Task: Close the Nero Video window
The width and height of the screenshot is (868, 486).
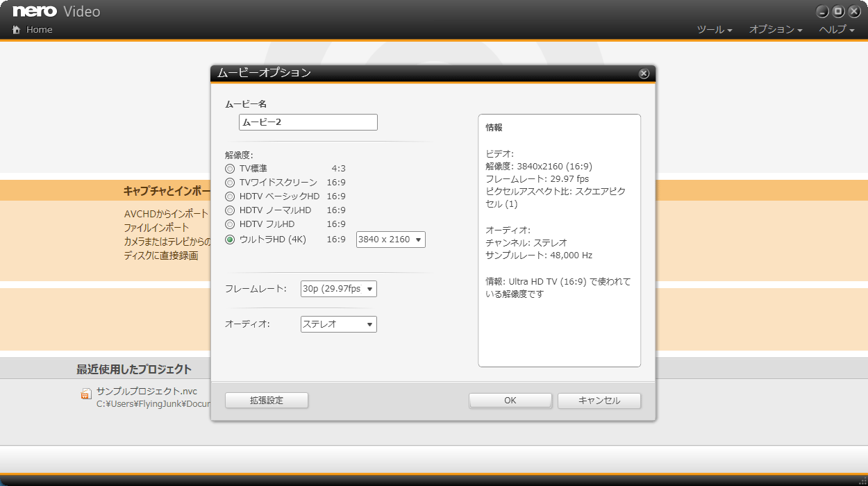Action: tap(854, 12)
